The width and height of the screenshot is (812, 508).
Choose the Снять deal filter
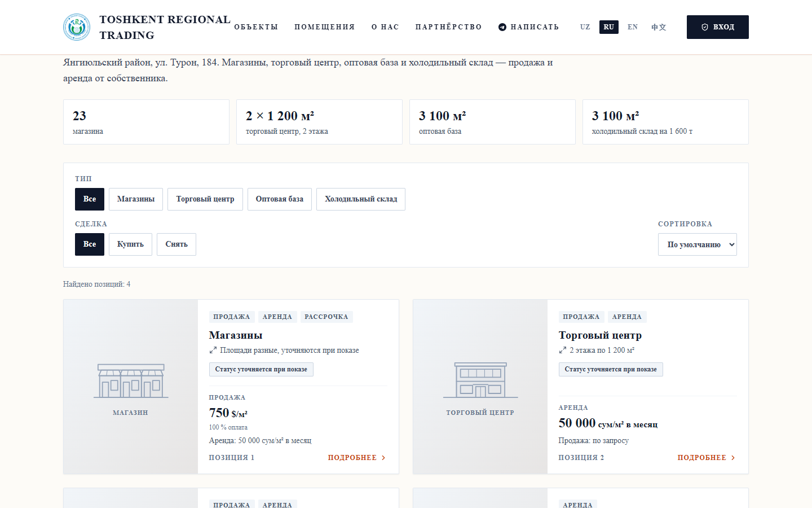[176, 244]
